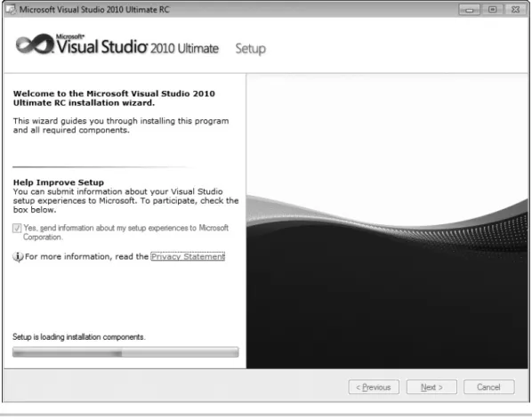Minimize the setup window
The height and width of the screenshot is (420, 532).
[469, 10]
